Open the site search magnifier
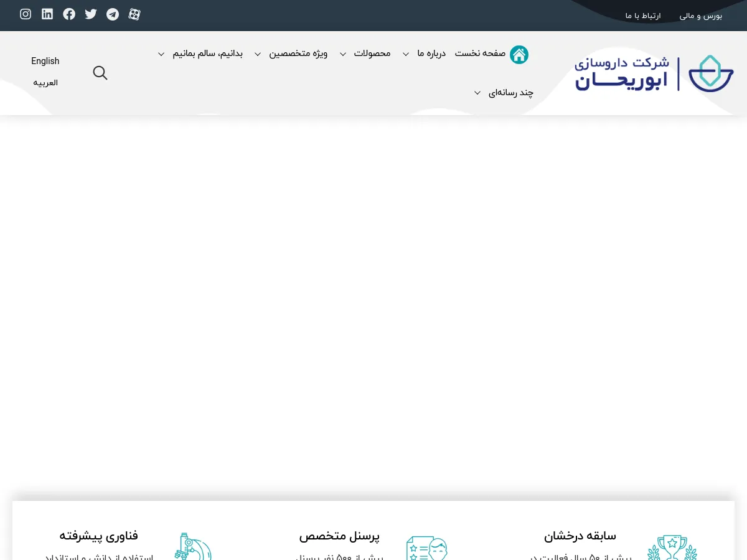Screen dimensions: 747x560 (100, 73)
